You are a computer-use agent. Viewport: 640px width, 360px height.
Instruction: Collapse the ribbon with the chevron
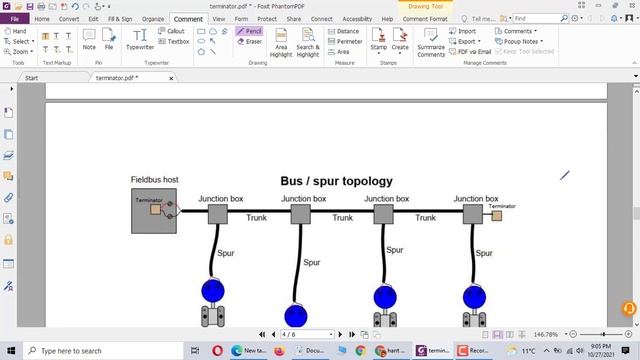point(634,63)
